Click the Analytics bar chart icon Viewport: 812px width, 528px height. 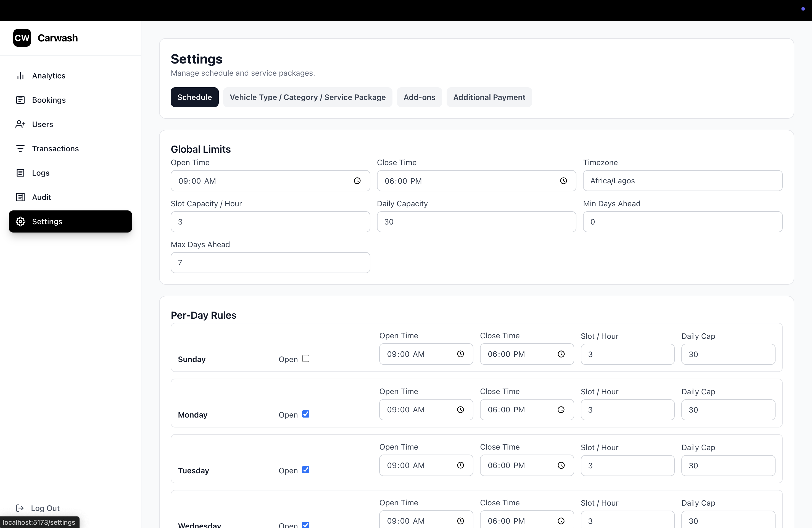20,76
